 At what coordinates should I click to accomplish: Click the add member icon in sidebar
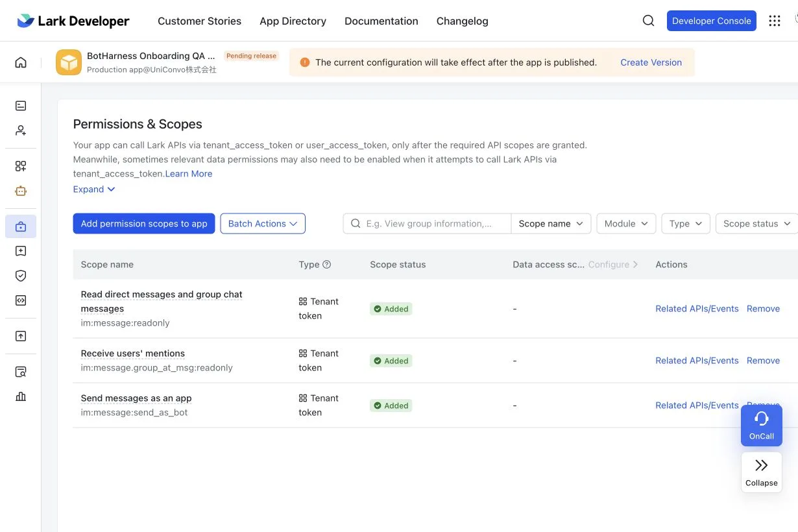(x=21, y=130)
